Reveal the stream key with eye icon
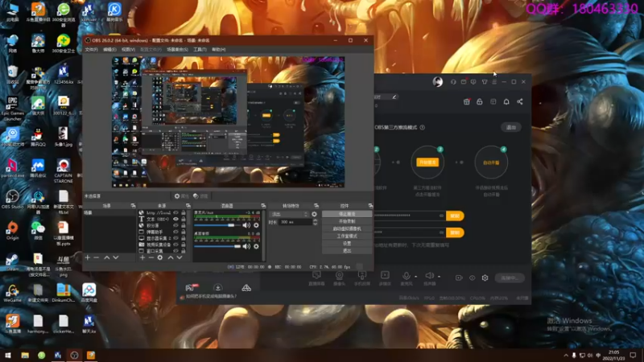 (441, 232)
